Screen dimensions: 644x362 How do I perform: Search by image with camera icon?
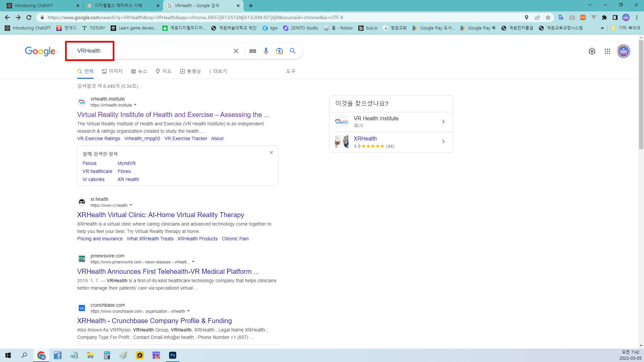pos(279,51)
